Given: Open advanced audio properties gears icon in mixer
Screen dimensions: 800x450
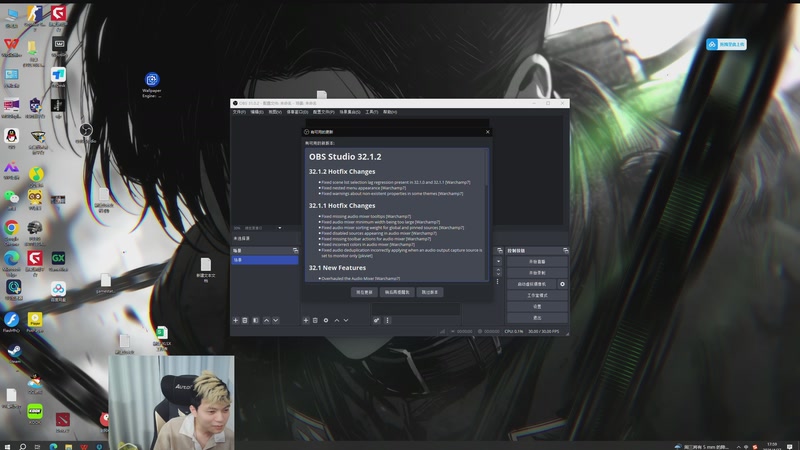Looking at the screenshot, I should (x=377, y=320).
